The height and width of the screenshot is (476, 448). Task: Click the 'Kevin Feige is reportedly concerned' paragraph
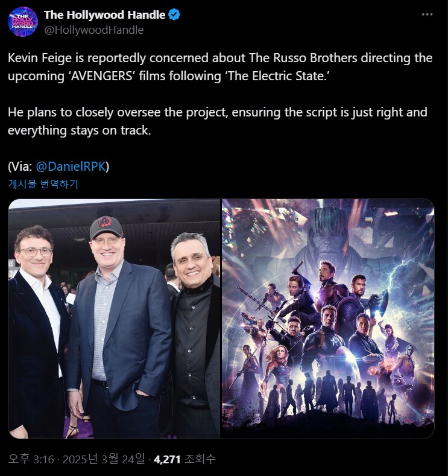pos(220,67)
